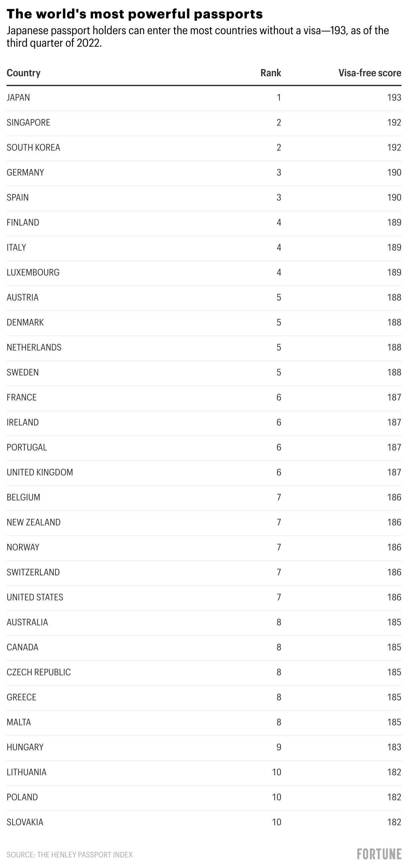Click the HUNGARY rank value 9
This screenshot has width=408, height=868.
point(278,747)
